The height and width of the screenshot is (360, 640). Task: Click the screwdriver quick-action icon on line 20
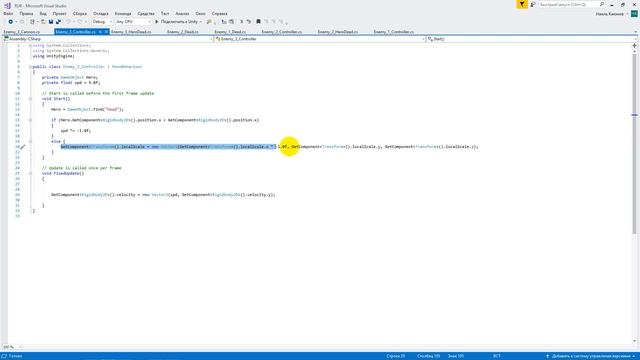click(x=23, y=147)
